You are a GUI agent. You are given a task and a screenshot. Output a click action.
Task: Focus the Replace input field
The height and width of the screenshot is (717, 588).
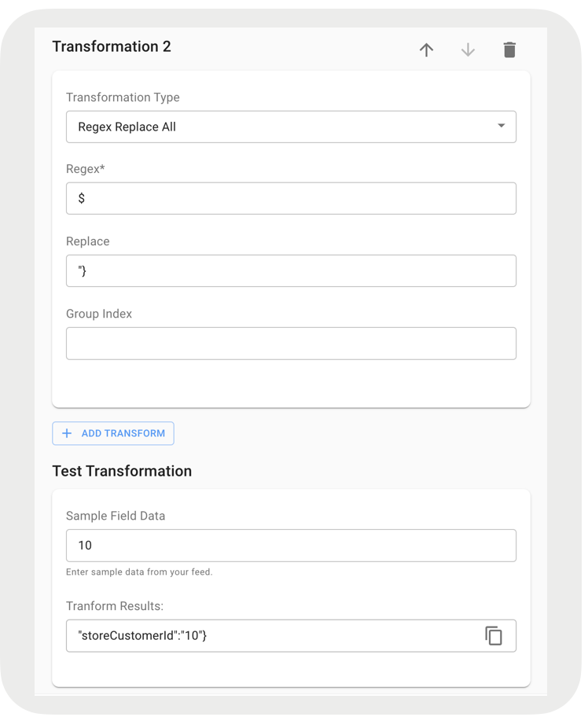click(x=291, y=270)
